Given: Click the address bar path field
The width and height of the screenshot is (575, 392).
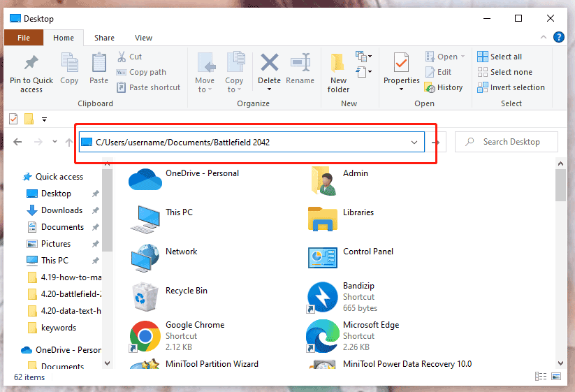Looking at the screenshot, I should click(x=252, y=142).
